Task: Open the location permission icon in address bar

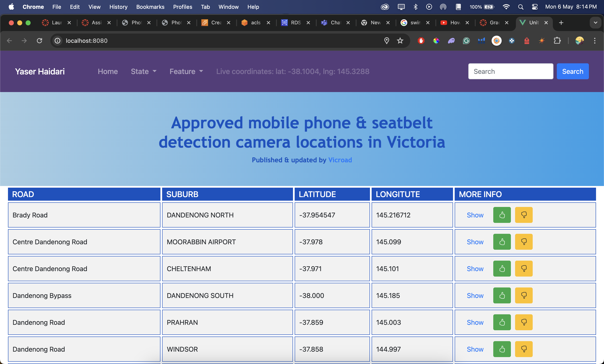Action: tap(387, 40)
